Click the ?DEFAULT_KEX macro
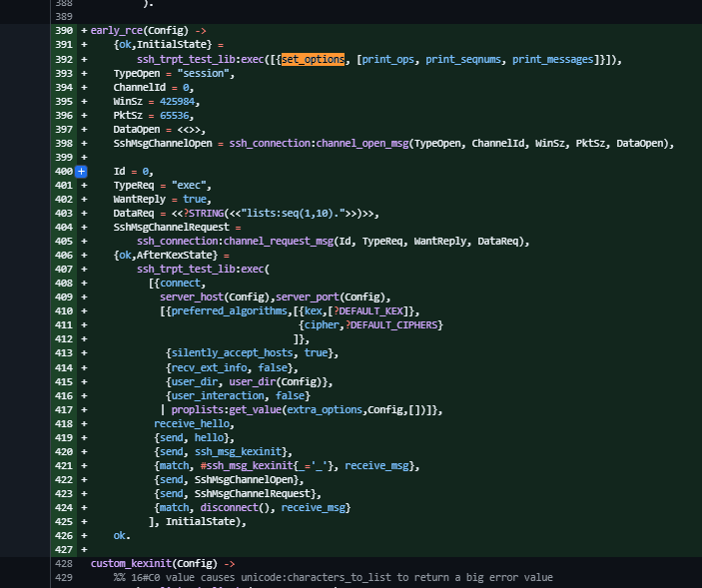 coord(368,311)
